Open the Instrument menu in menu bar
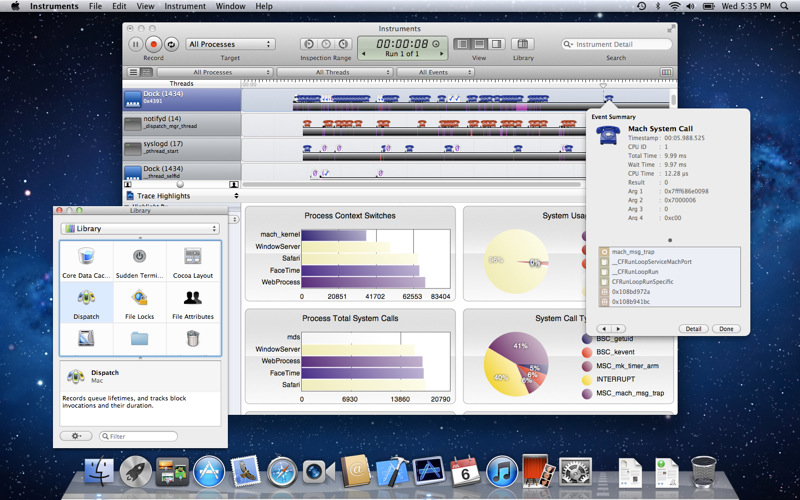 (x=185, y=6)
